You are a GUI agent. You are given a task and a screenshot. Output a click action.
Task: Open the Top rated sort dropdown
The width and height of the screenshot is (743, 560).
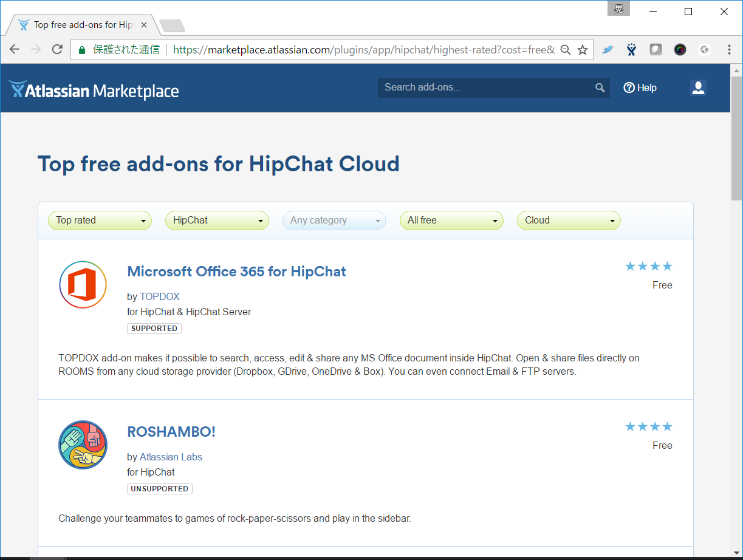tap(100, 220)
